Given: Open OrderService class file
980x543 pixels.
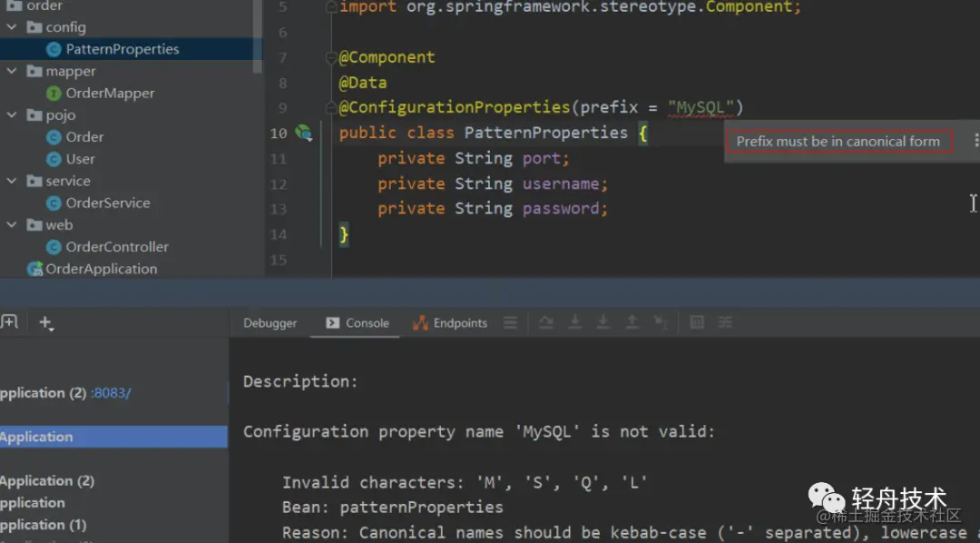Looking at the screenshot, I should click(x=107, y=202).
